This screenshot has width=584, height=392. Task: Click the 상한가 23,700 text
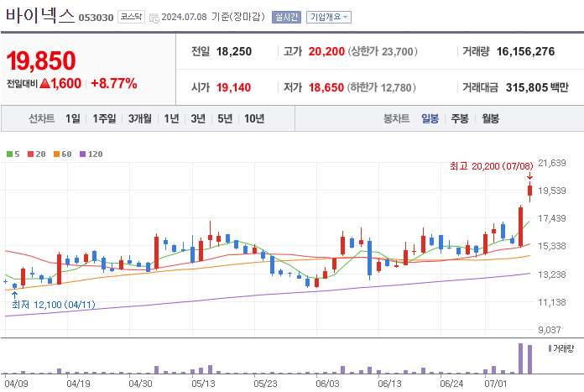click(383, 51)
